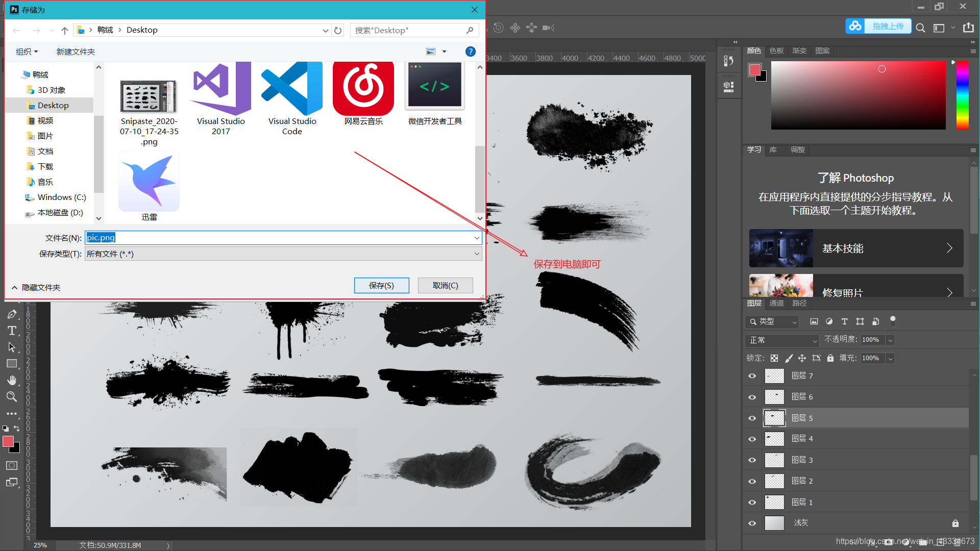Open Photoshop search icon at top right
The height and width of the screenshot is (551, 980).
point(920,28)
